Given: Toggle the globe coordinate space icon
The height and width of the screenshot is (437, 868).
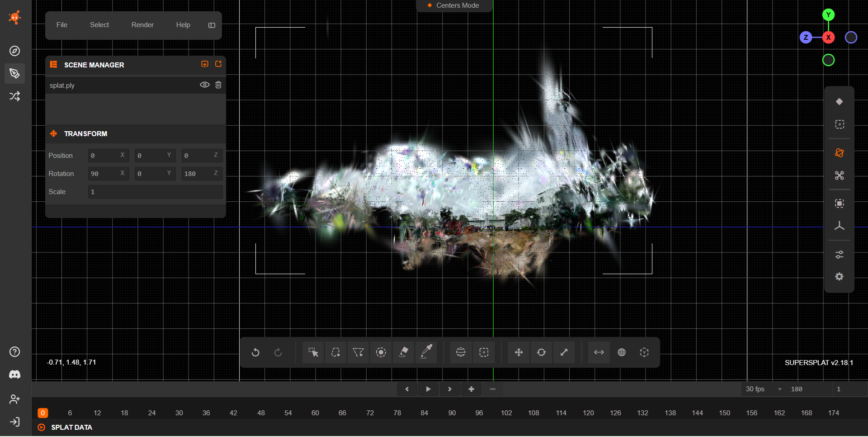Looking at the screenshot, I should [622, 352].
